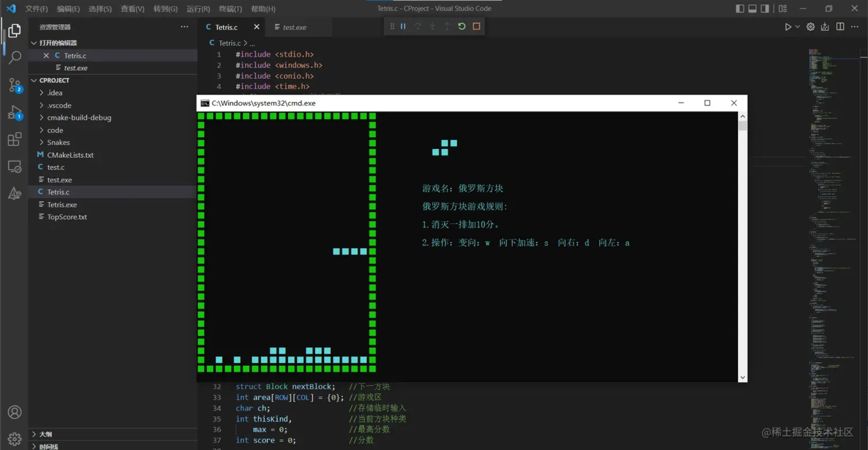Click the VS Code logo icon
This screenshot has height=450, width=868.
pyautogui.click(x=11, y=9)
